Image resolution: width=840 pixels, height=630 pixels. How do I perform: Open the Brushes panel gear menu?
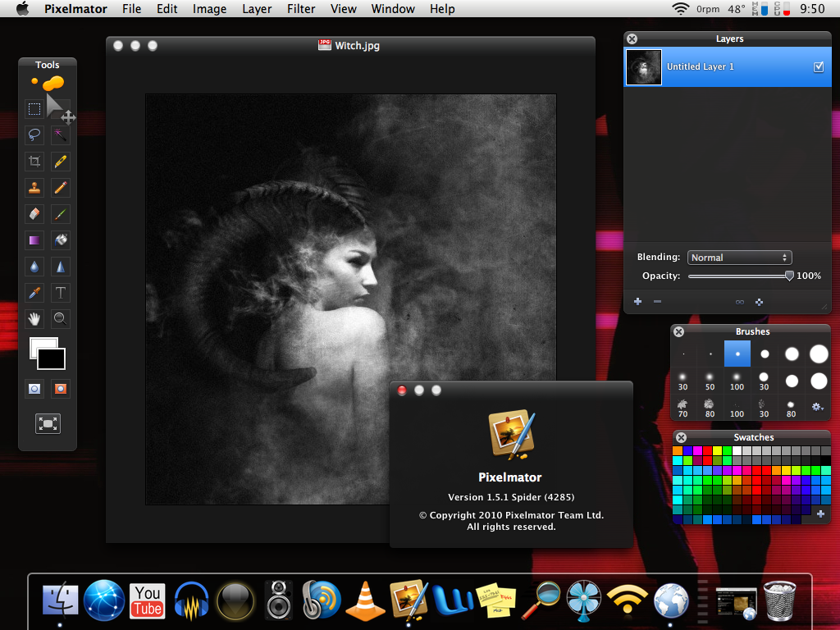817,406
